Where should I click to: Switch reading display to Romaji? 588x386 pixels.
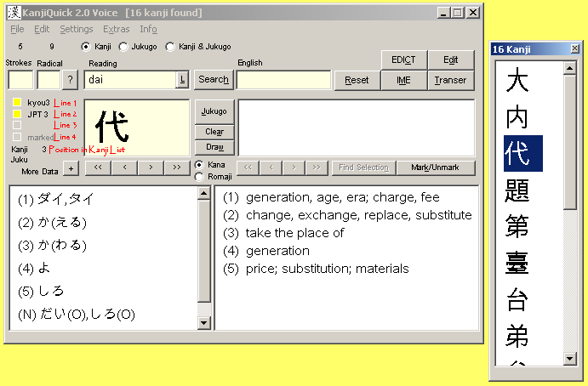199,177
